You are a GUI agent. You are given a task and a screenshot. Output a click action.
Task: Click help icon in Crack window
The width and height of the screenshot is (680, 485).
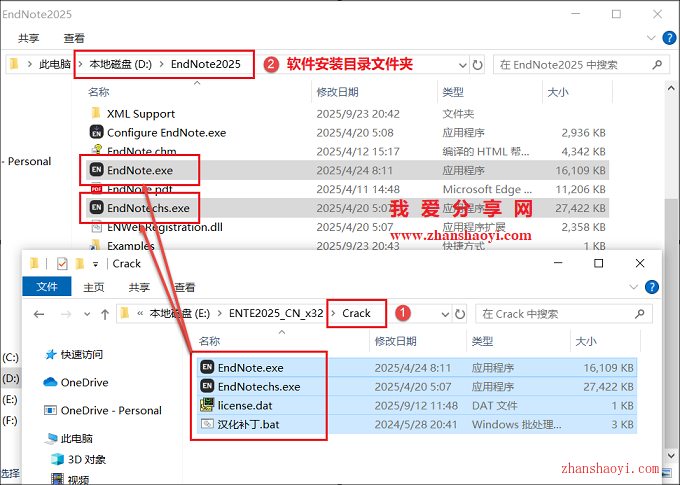(x=652, y=287)
